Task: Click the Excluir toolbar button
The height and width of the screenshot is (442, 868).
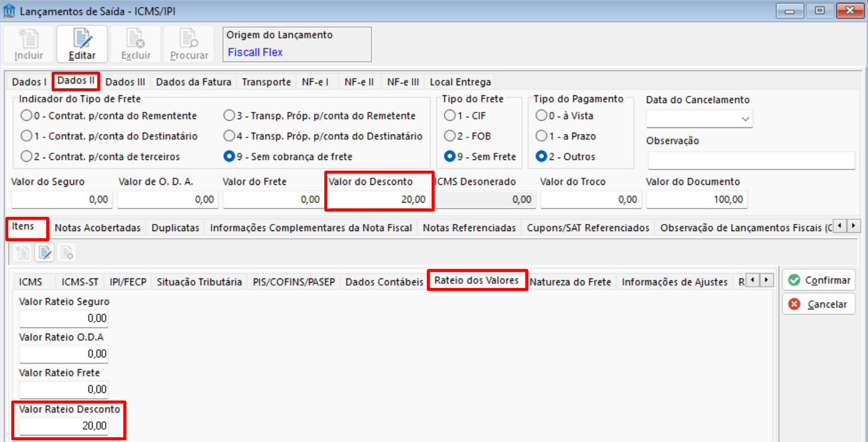Action: 136,44
